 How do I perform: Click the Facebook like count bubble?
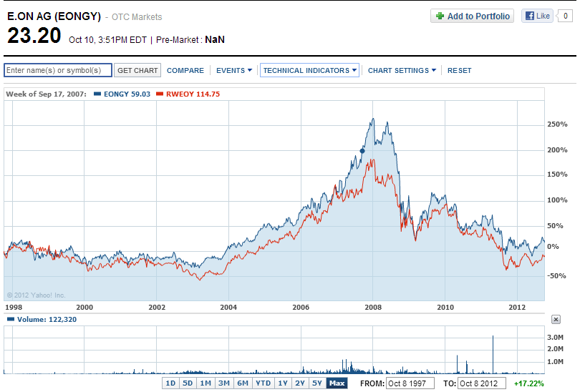click(x=565, y=16)
